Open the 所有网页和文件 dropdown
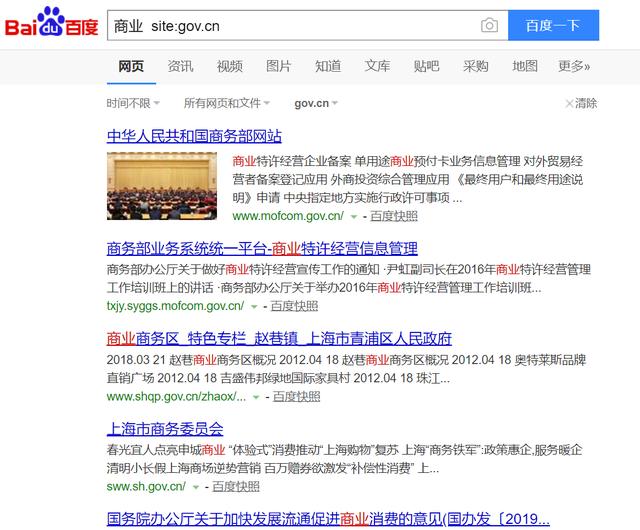The height and width of the screenshot is (530, 640). pyautogui.click(x=227, y=103)
